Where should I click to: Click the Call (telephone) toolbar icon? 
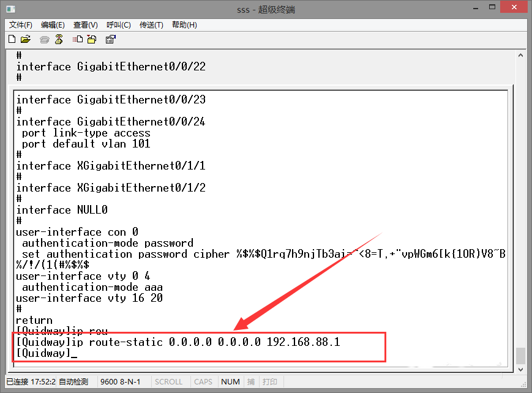45,40
